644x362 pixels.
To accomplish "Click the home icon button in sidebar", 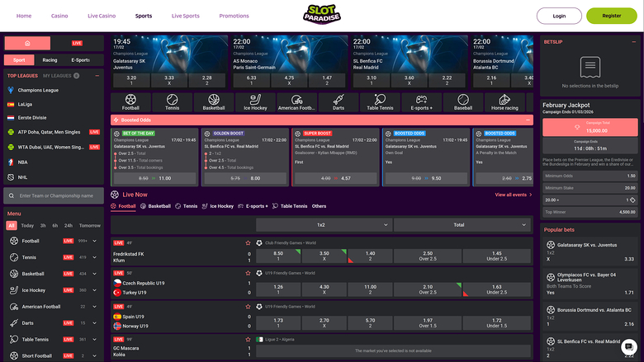I will [27, 43].
